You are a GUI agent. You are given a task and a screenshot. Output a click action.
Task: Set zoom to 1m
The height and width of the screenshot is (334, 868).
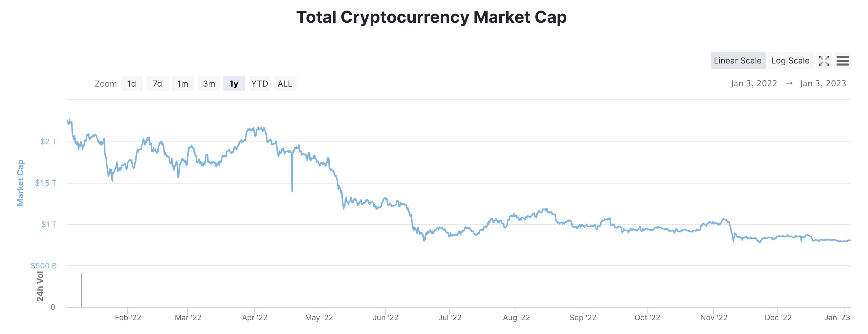point(183,84)
